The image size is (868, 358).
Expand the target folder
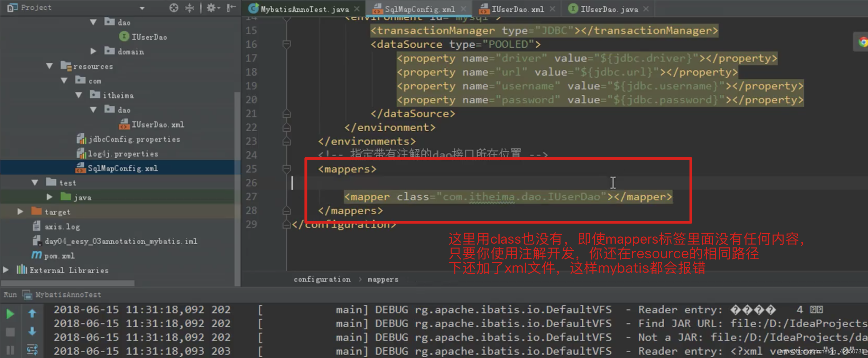(x=20, y=211)
